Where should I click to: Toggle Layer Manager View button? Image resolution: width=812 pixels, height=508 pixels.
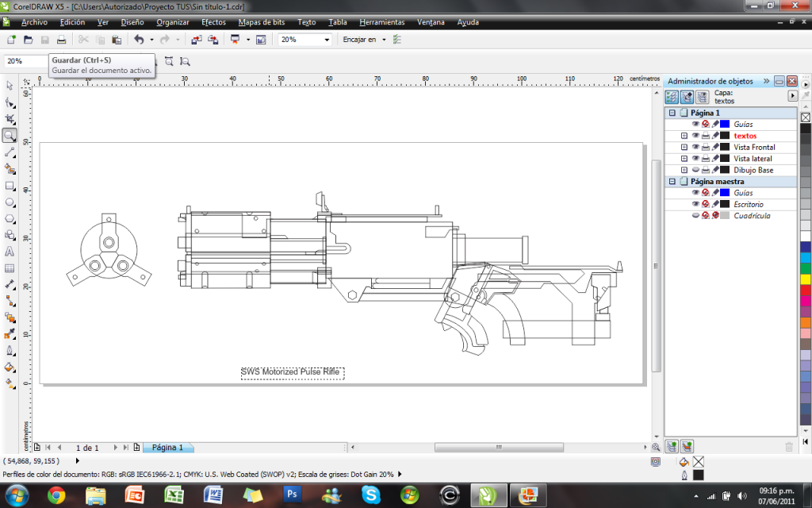point(703,97)
